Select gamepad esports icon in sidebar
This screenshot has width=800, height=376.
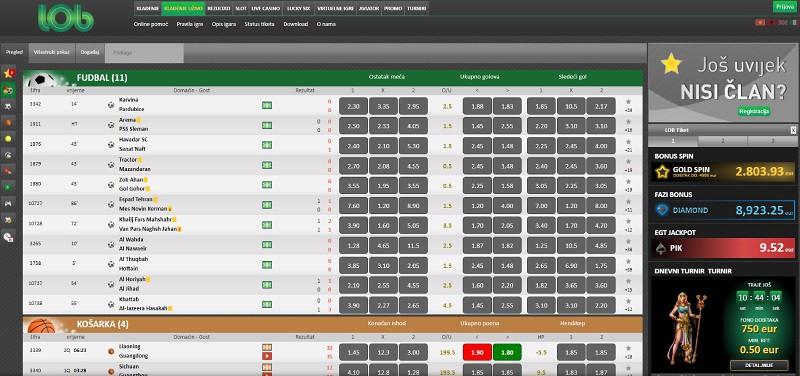tap(8, 204)
